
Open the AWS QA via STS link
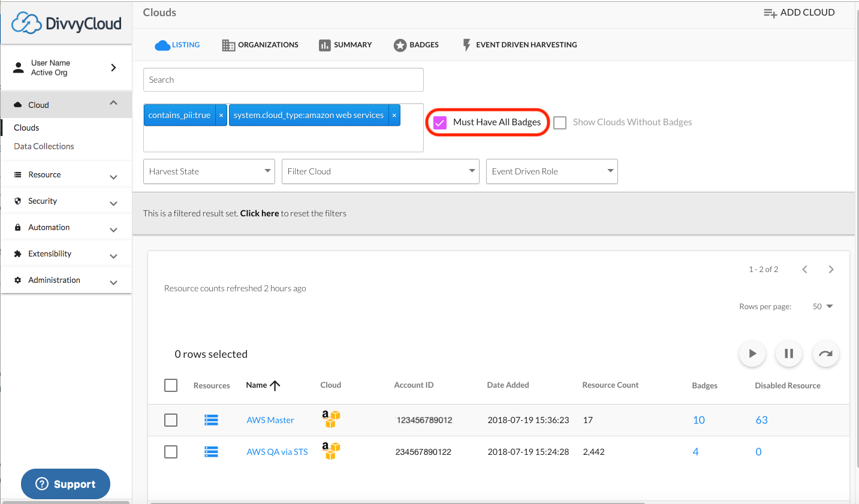277,452
